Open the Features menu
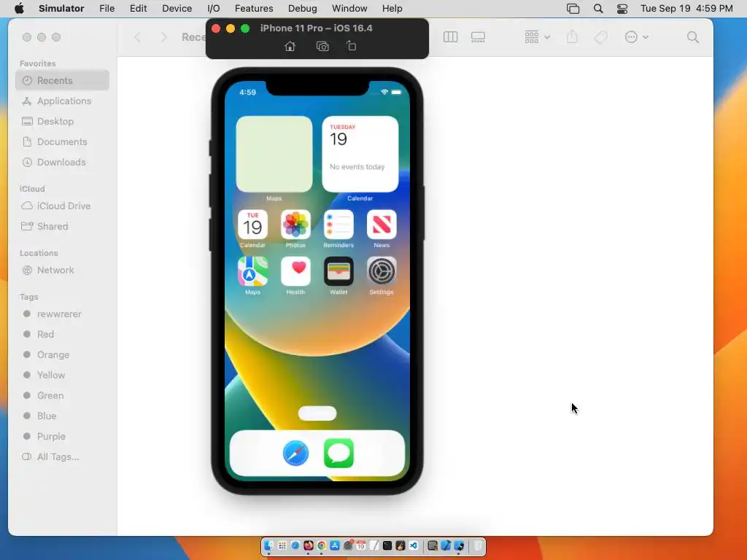747x560 pixels. click(254, 9)
